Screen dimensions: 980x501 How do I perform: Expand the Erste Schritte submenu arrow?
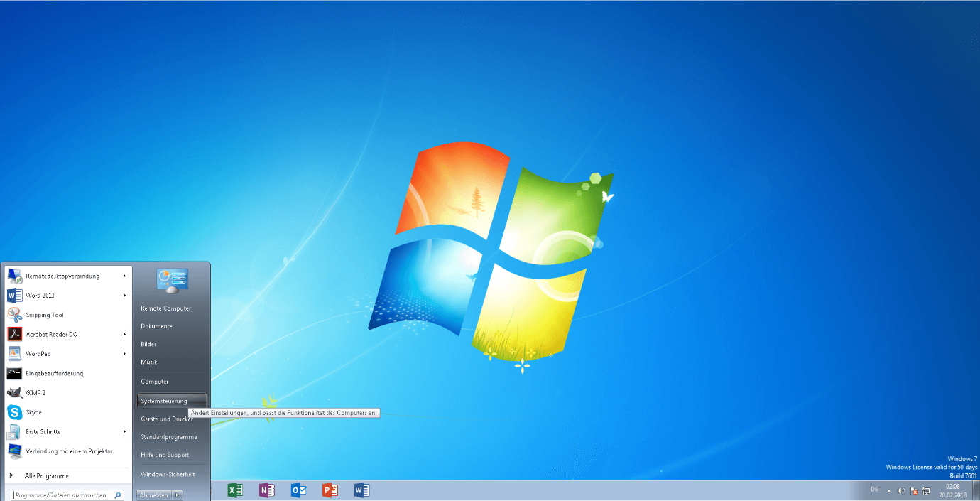pyautogui.click(x=124, y=431)
